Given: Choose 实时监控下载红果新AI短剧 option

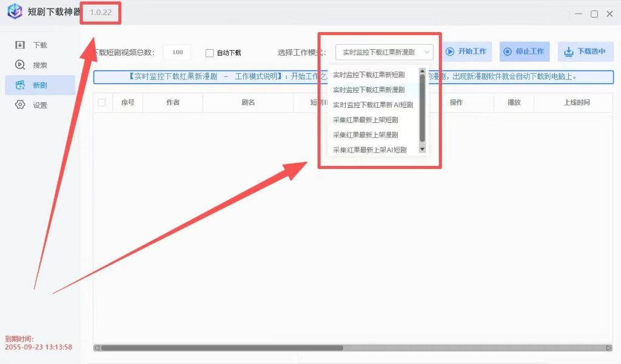Looking at the screenshot, I should click(x=372, y=105).
